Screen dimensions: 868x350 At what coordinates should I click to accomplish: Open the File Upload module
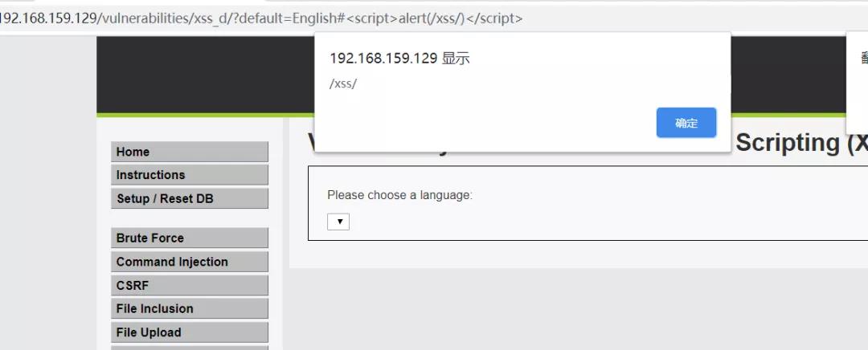(190, 332)
